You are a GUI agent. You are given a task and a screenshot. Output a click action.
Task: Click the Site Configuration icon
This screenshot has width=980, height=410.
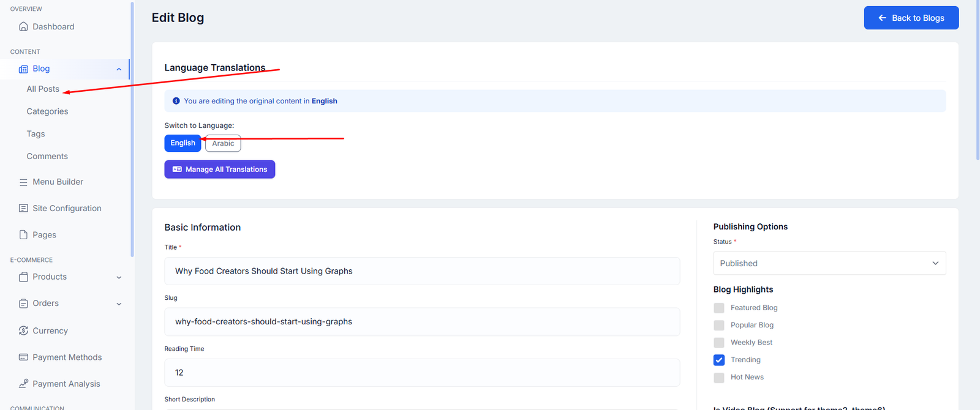coord(23,208)
